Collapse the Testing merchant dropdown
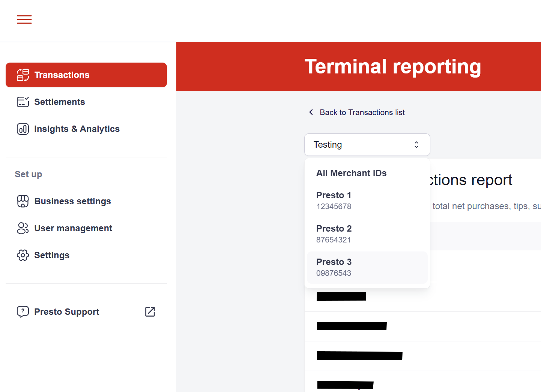 click(367, 145)
